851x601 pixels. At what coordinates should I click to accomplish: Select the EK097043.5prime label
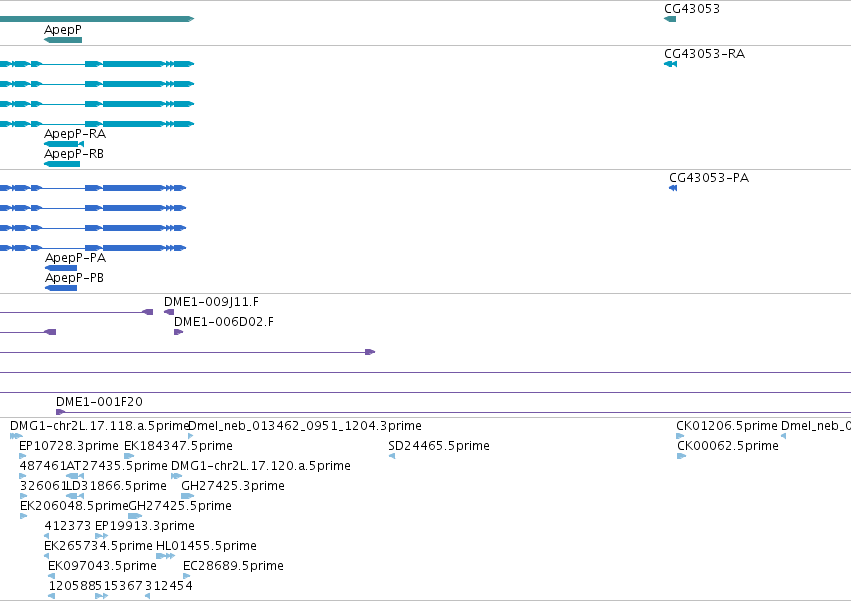(x=103, y=566)
